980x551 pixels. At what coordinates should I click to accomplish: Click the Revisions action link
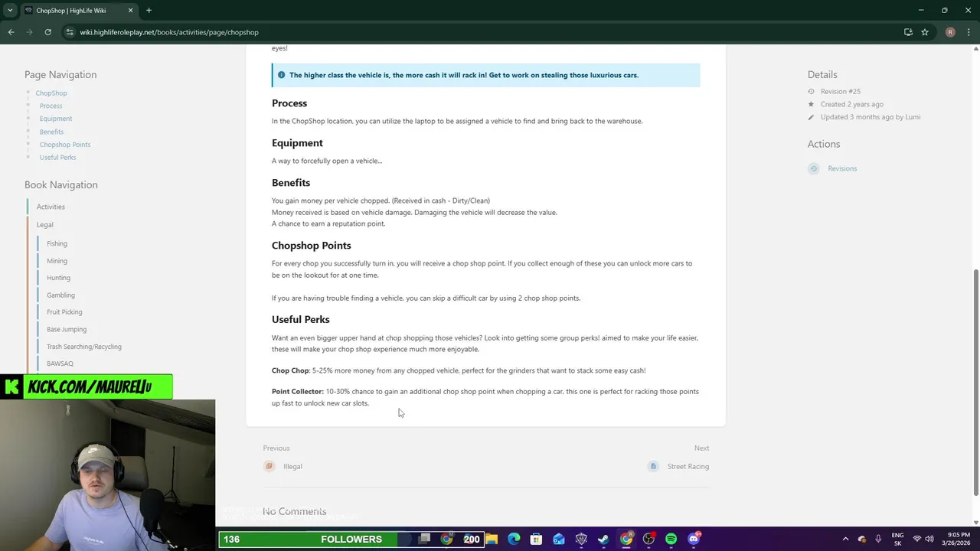(x=842, y=168)
